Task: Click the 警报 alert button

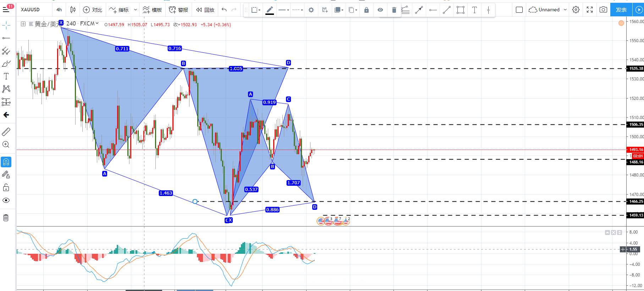Action: click(x=178, y=10)
